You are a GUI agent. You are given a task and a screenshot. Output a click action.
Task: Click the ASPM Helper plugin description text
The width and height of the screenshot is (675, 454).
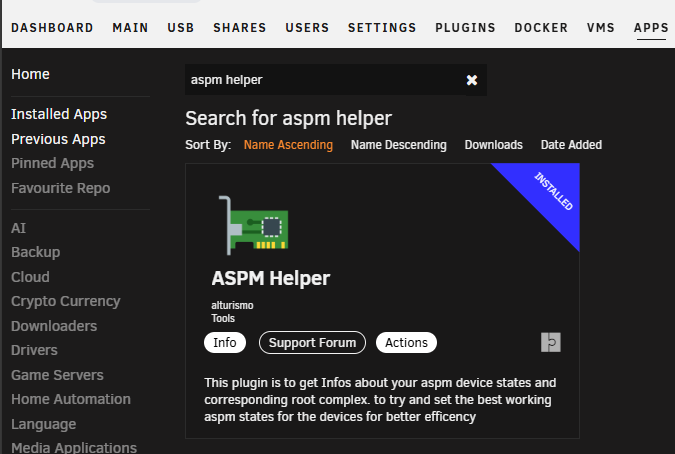[381, 400]
